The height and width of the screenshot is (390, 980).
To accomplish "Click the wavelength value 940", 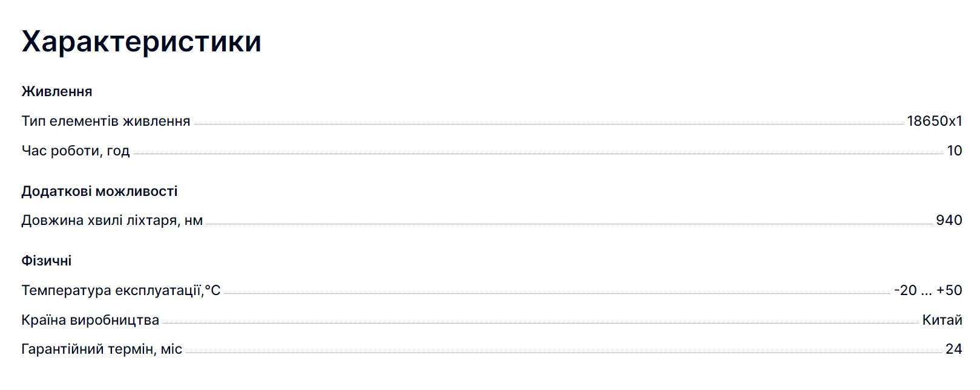I will coord(949,220).
